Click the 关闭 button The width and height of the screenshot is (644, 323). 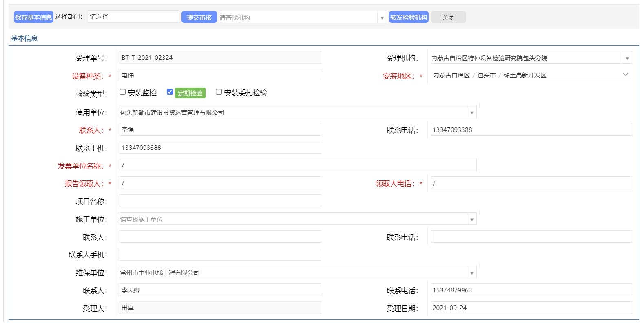[x=448, y=17]
